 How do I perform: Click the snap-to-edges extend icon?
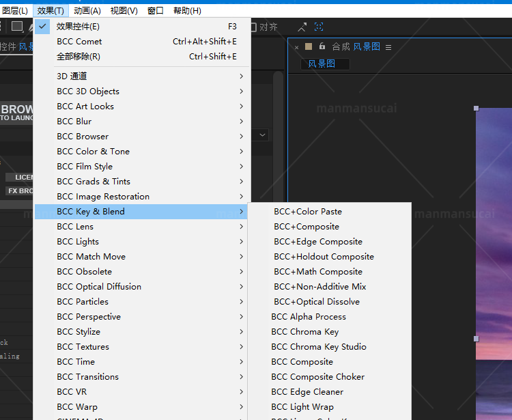[x=302, y=27]
